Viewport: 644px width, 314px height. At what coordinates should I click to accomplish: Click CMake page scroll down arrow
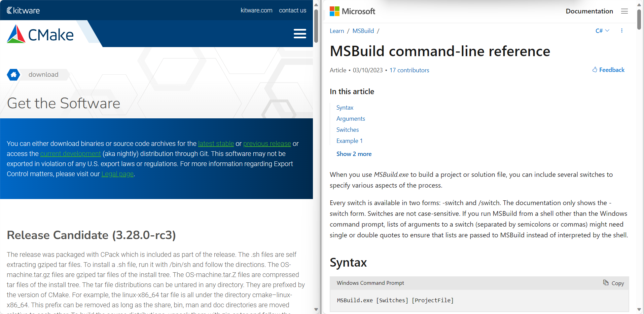pyautogui.click(x=316, y=309)
